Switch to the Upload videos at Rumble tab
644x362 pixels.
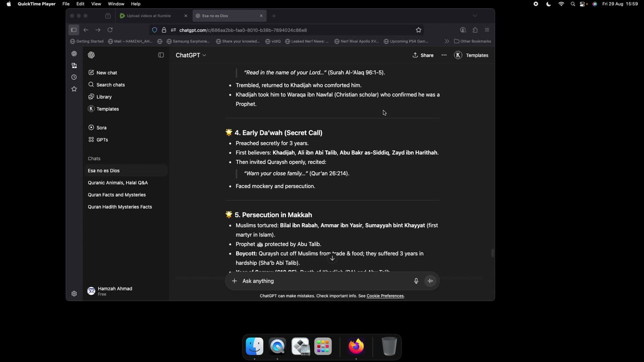pos(153,16)
